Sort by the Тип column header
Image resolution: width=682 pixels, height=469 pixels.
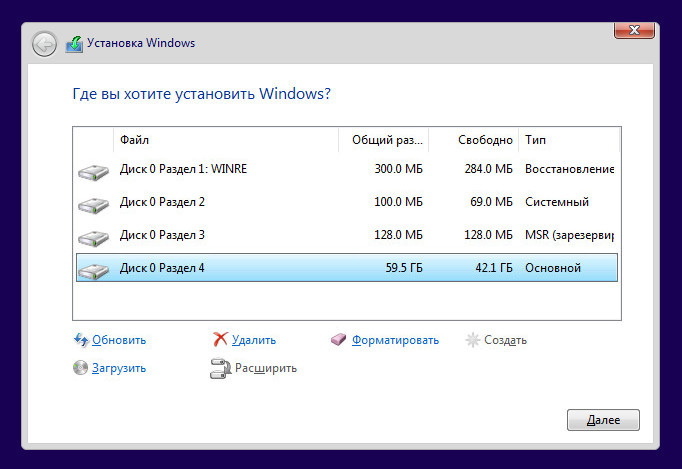pos(569,140)
